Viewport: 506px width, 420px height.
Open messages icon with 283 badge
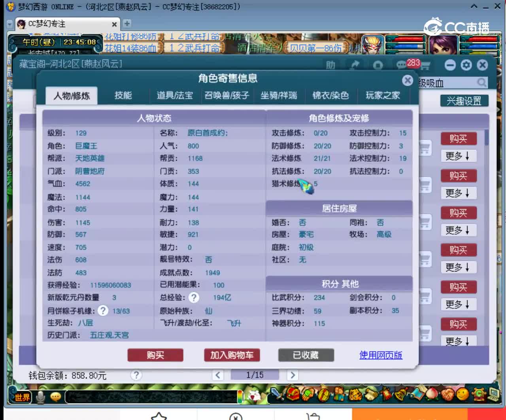402,64
